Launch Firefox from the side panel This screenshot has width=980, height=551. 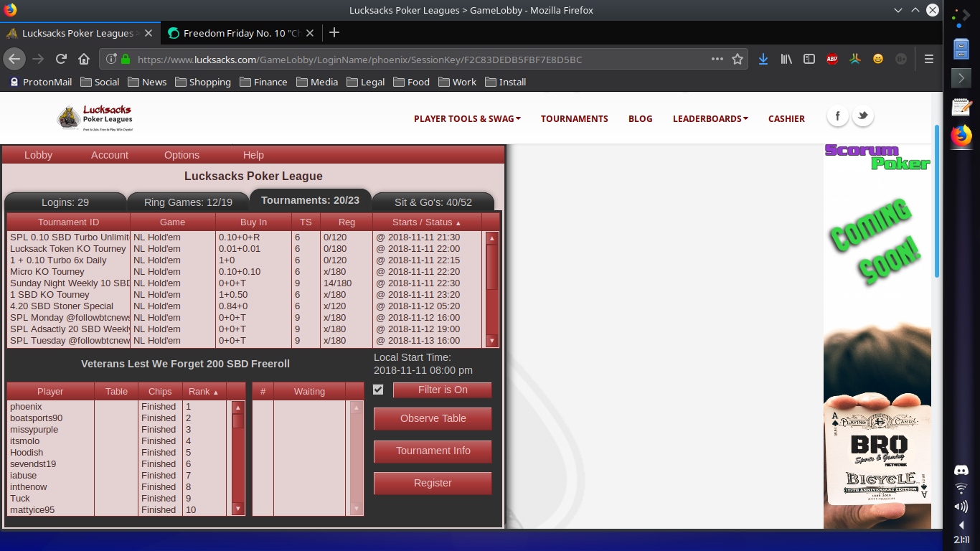coord(961,135)
